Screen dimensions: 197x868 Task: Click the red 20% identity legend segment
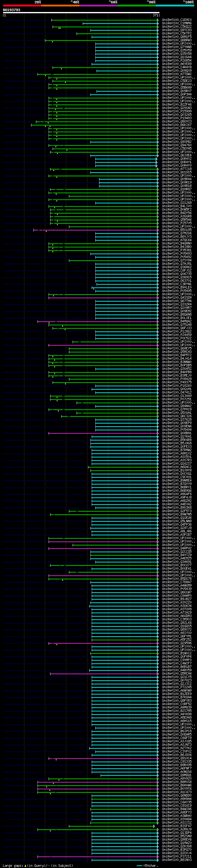[22, 6]
